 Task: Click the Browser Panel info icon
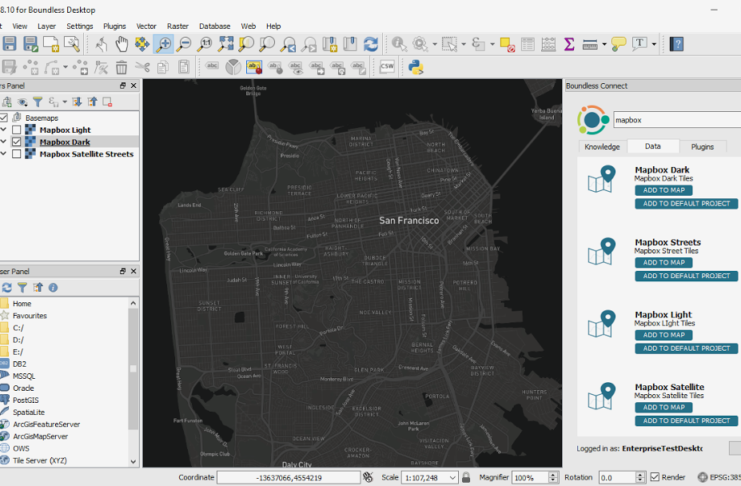coord(53,287)
